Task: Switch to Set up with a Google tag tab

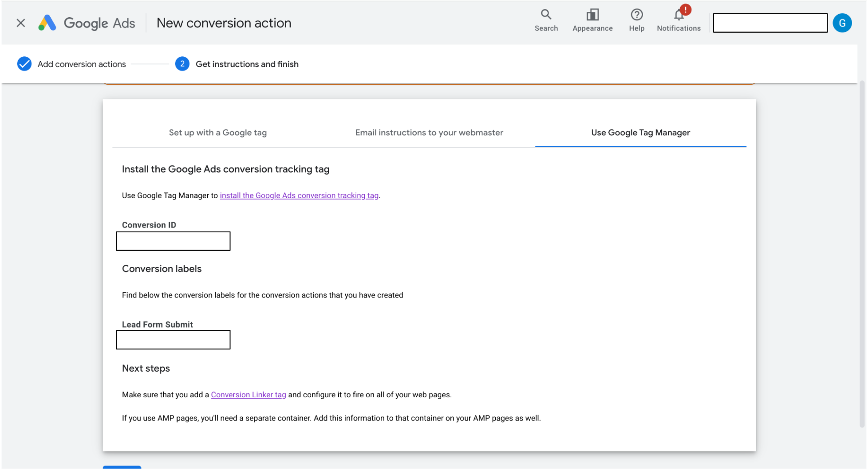Action: 217,133
